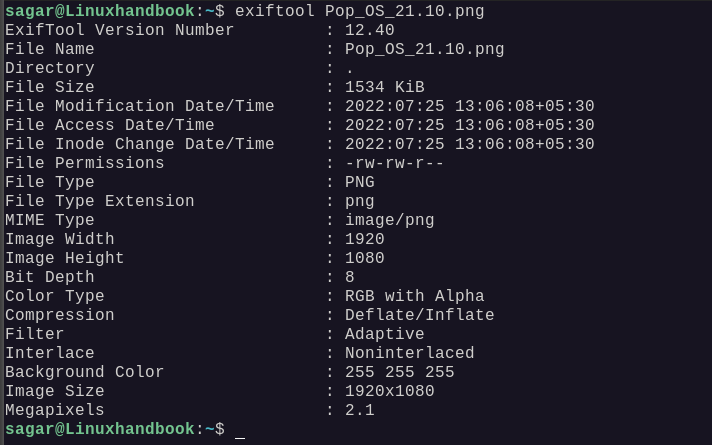712x445 pixels.
Task: Click the Megapixels value 2.1
Action: point(360,410)
